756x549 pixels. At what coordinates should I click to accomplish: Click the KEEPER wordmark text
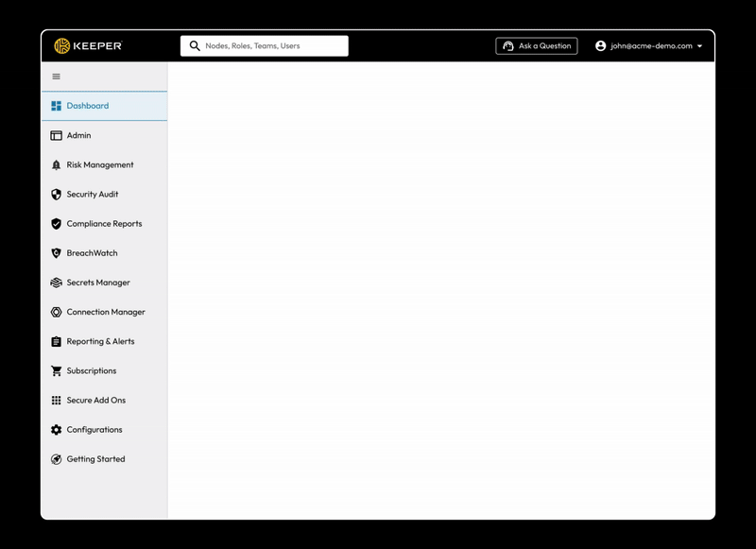97,45
